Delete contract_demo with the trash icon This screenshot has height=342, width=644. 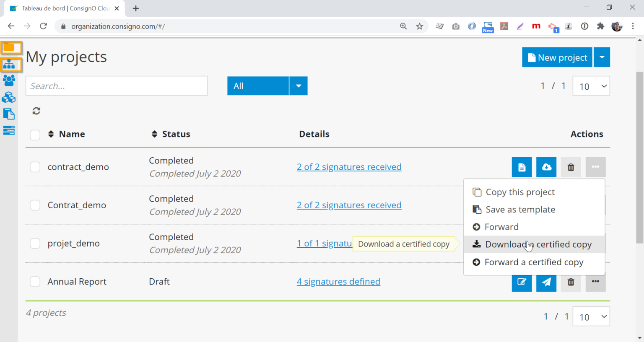point(571,167)
